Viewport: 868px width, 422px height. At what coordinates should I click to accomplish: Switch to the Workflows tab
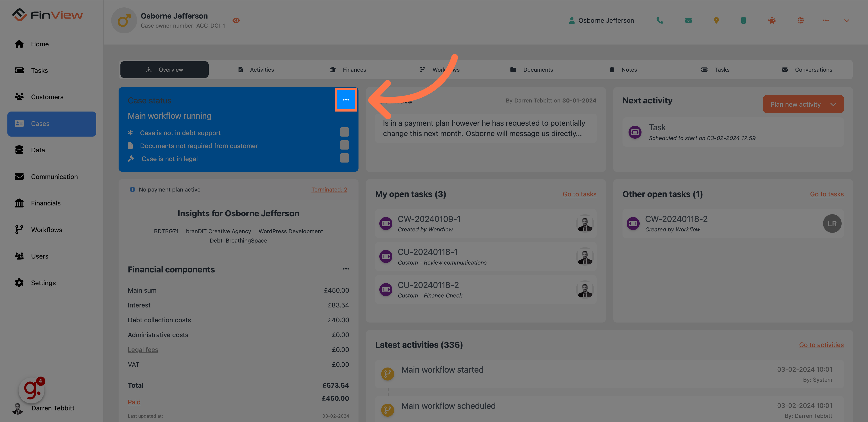tap(439, 69)
